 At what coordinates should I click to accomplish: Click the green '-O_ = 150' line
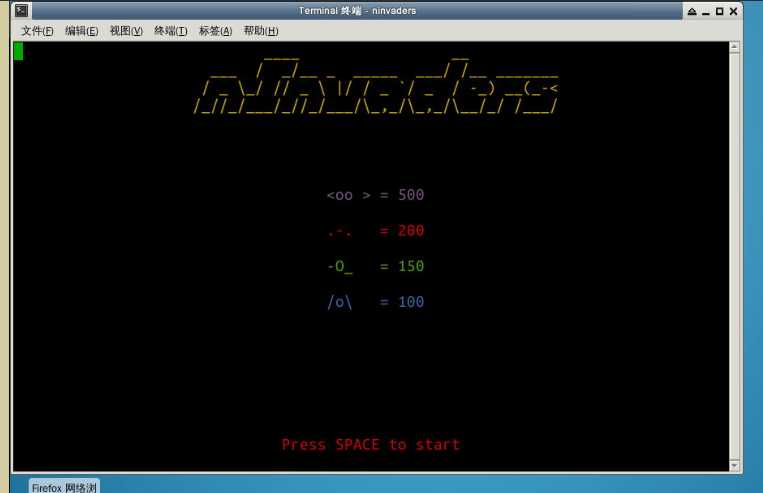tap(375, 266)
